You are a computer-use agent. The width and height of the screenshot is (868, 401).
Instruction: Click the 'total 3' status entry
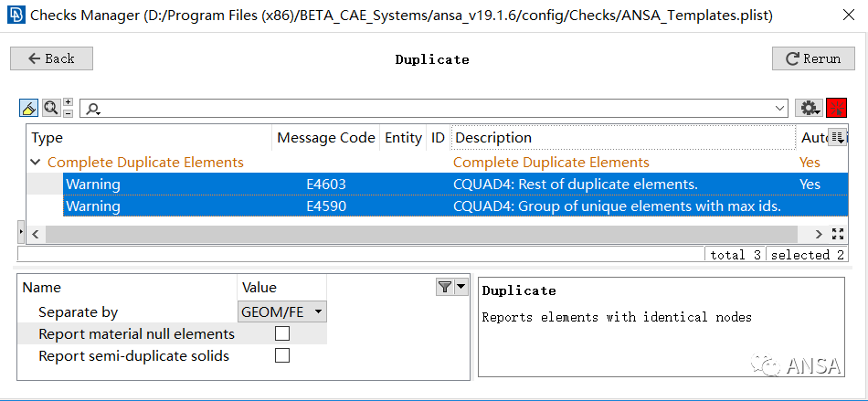click(x=736, y=255)
